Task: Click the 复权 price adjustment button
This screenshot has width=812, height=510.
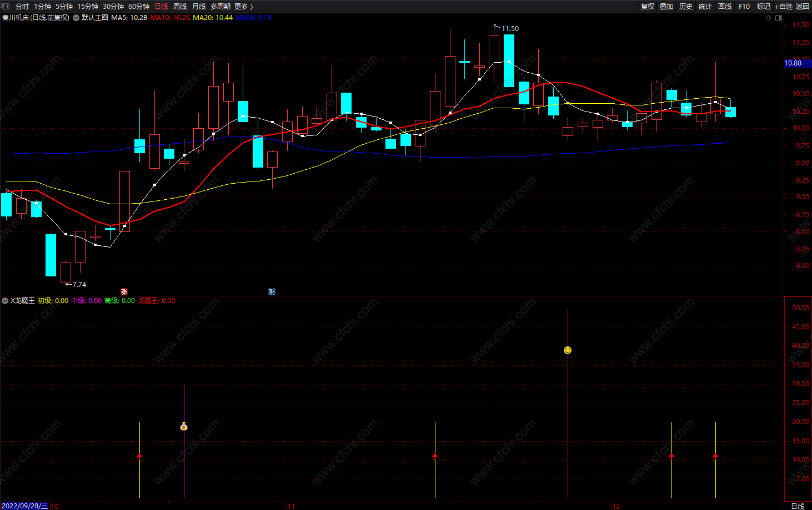Action: tap(648, 7)
